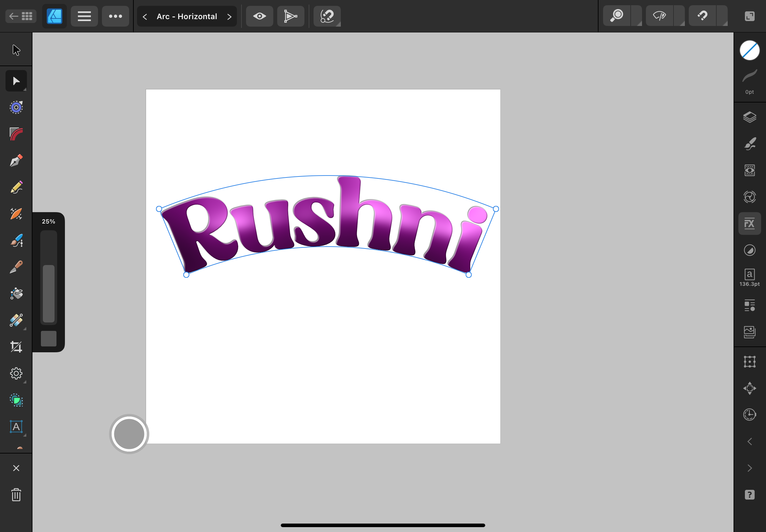Select the Cog shape tool

16,374
